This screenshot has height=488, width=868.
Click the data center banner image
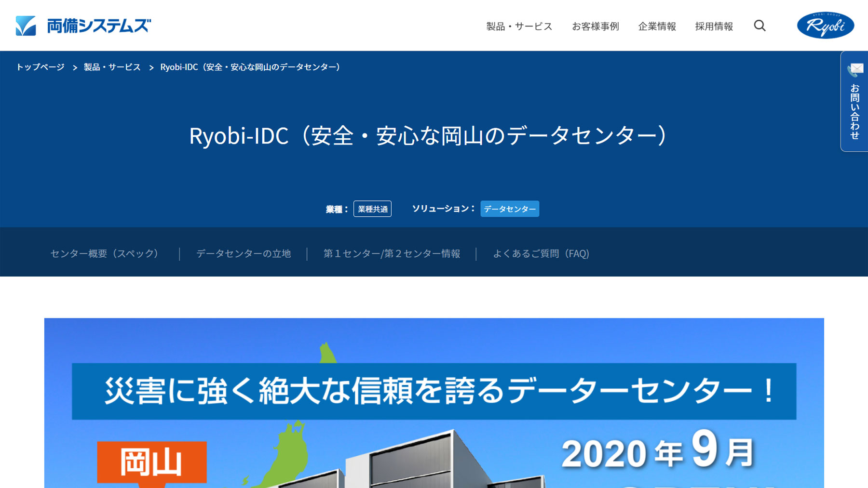(434, 403)
